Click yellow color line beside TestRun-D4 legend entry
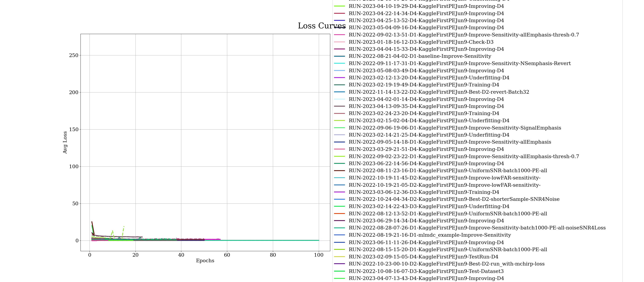 (340, 257)
